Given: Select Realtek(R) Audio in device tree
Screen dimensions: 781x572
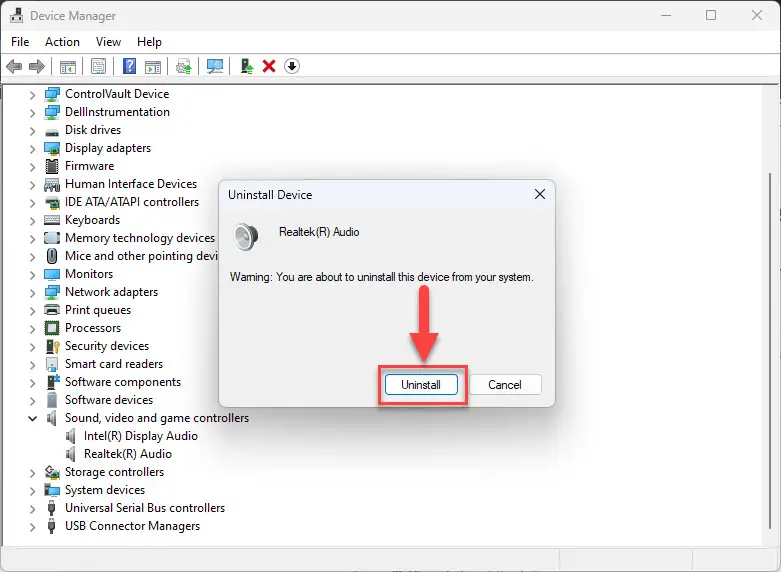Looking at the screenshot, I should [128, 454].
